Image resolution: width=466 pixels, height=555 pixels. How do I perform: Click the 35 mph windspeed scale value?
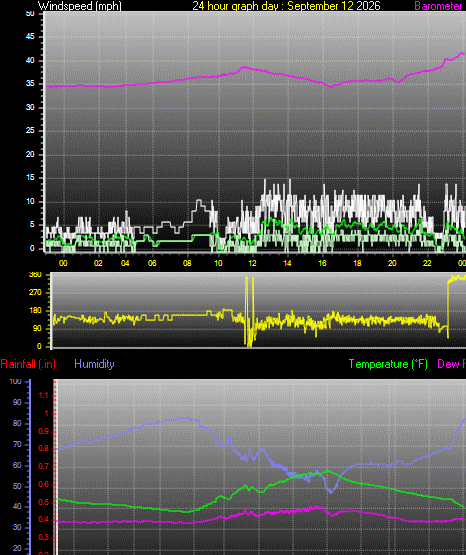click(30, 84)
